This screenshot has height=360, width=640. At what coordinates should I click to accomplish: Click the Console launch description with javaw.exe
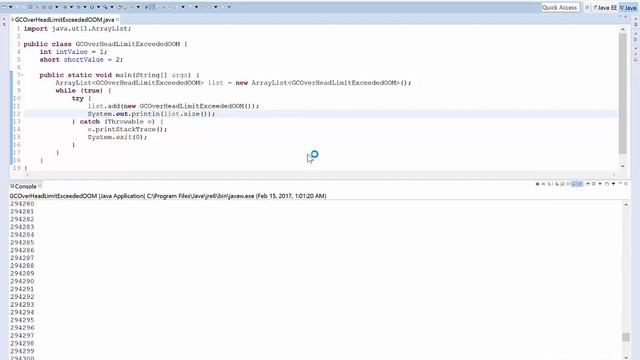click(x=168, y=196)
